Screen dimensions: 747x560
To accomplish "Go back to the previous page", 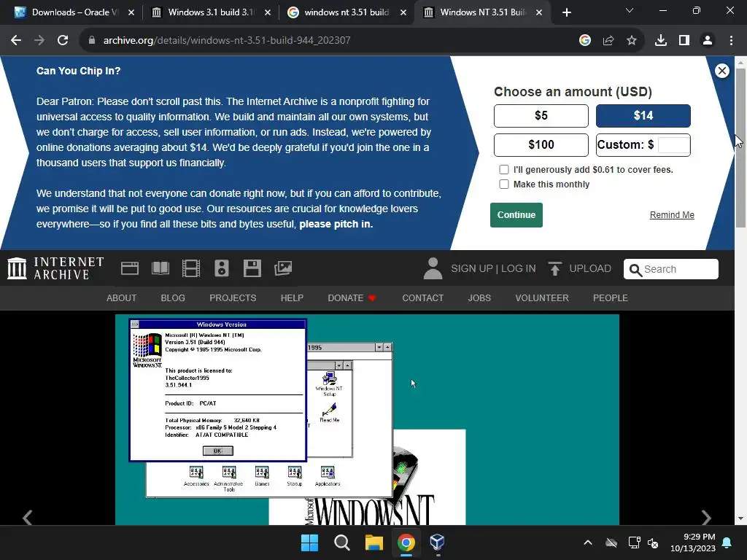I will click(16, 41).
